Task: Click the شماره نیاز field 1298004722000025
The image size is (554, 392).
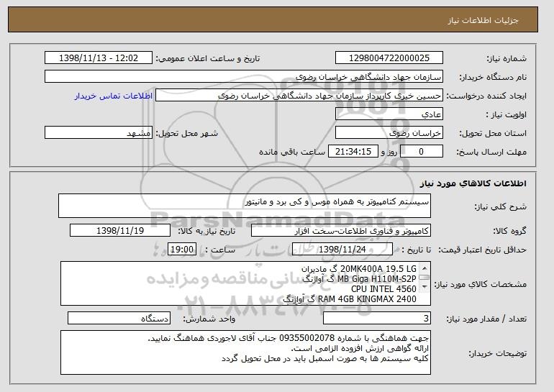Action: (x=389, y=58)
